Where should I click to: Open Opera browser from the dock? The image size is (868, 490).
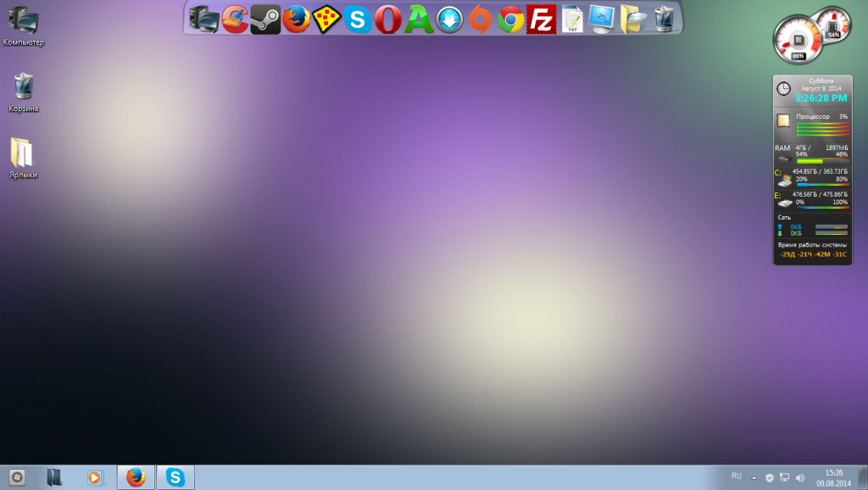tap(387, 19)
